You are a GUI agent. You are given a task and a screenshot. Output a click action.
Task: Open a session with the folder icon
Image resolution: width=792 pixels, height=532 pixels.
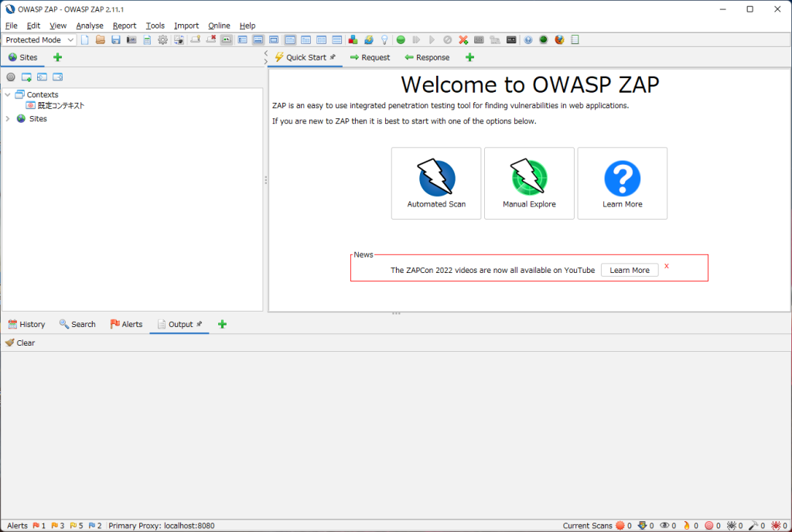(101, 39)
